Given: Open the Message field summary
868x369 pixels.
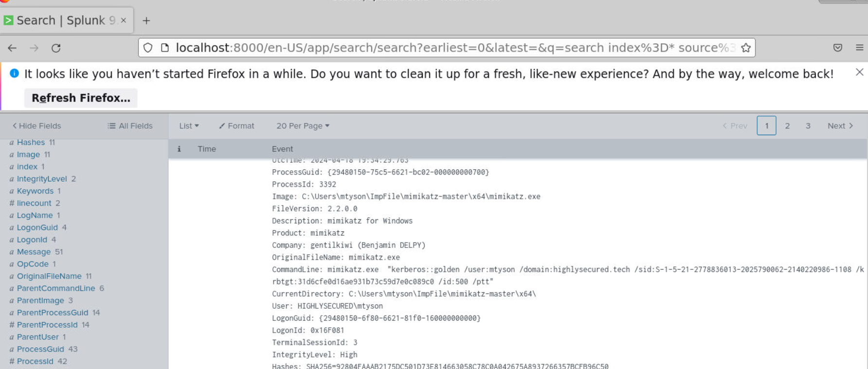Looking at the screenshot, I should click(x=34, y=252).
